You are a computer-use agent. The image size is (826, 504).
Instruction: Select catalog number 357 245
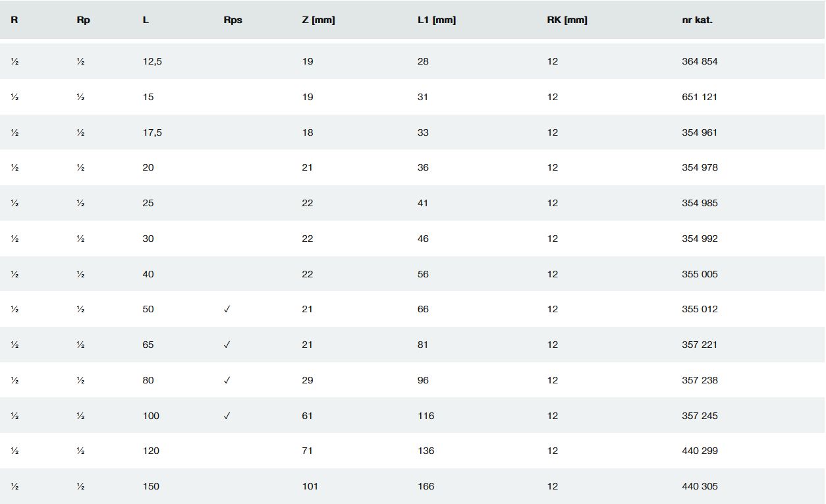click(x=700, y=416)
